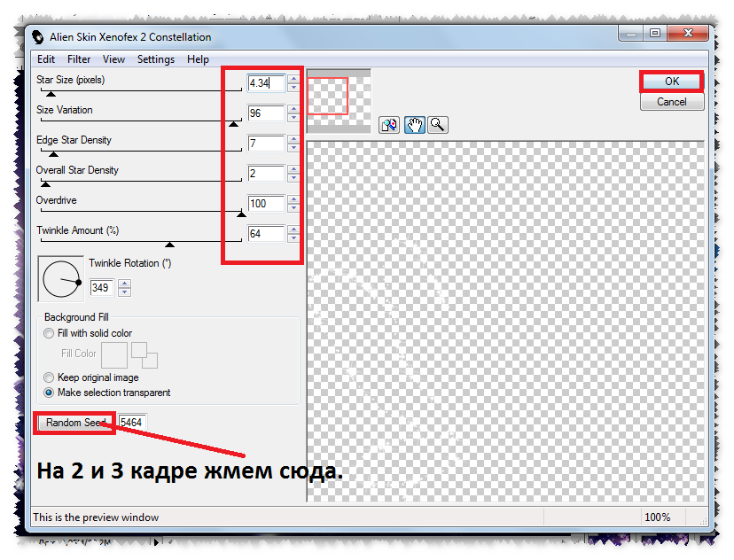This screenshot has width=734, height=560.
Task: Click the 100% zoom status readout
Action: (657, 517)
